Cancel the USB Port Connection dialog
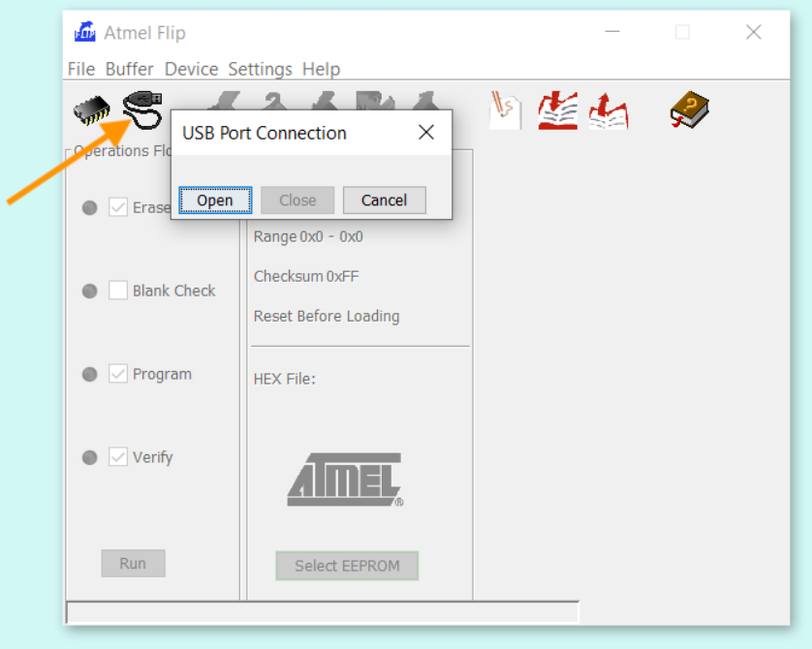 385,201
